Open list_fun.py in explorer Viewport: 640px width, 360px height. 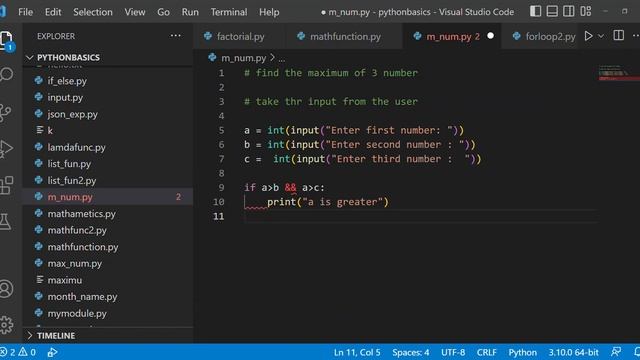[x=107, y=164]
